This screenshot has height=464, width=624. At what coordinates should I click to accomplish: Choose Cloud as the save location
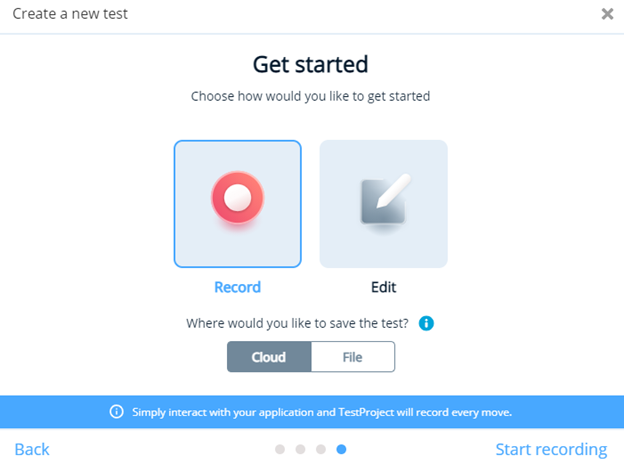269,357
